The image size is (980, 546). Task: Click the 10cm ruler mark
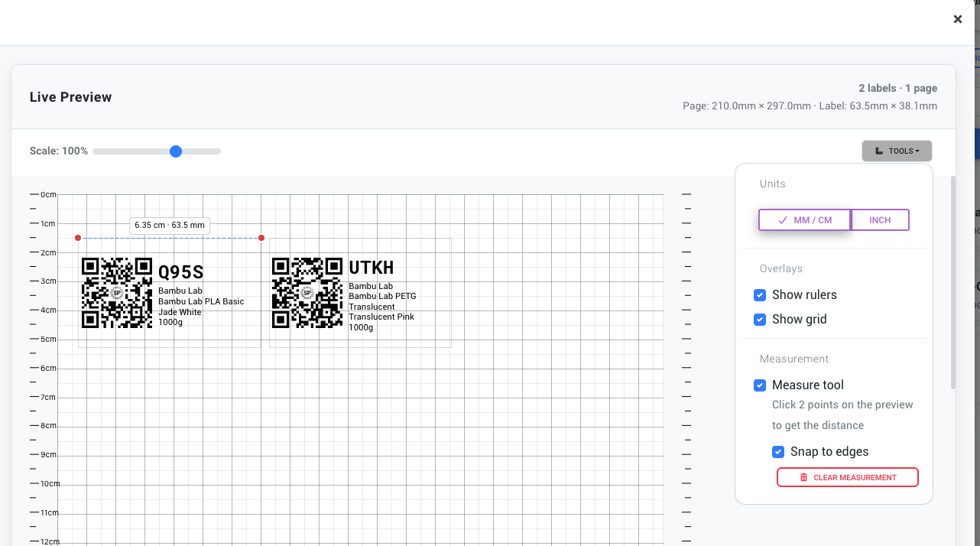tap(50, 483)
